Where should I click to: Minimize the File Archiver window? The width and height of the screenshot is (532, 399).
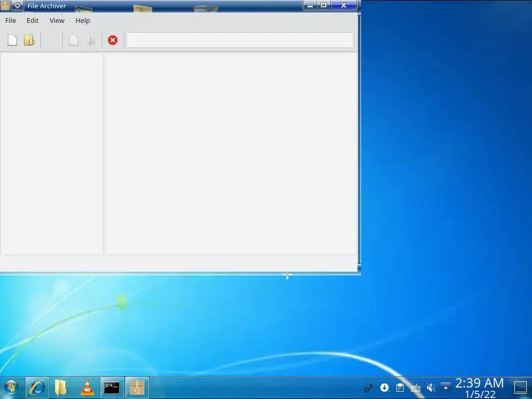point(310,5)
